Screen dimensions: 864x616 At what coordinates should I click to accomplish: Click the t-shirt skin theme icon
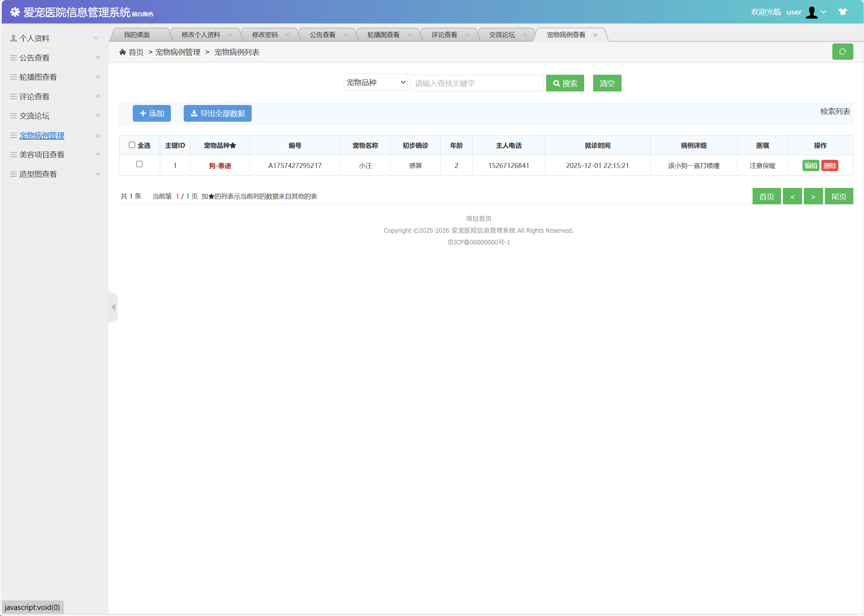click(x=842, y=12)
